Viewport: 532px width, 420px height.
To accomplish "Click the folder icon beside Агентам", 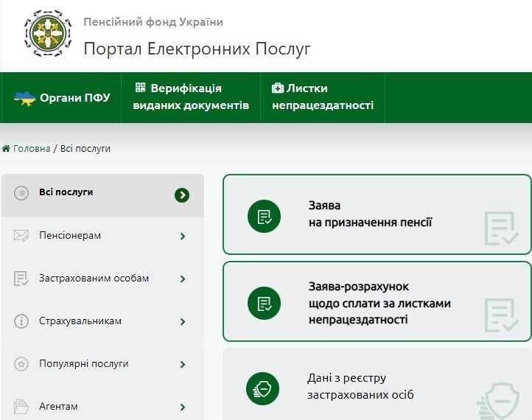I will (21, 407).
